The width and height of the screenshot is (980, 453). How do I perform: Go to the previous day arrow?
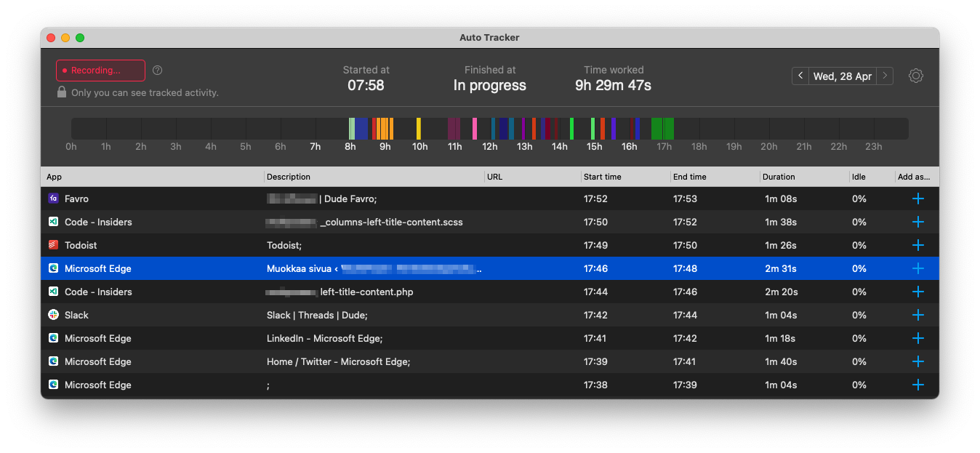click(800, 76)
